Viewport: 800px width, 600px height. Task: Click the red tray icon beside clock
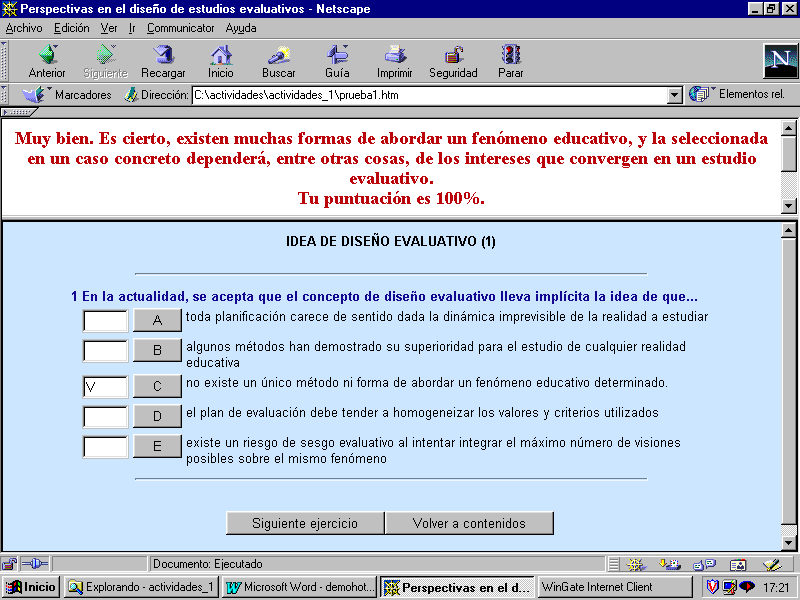(x=747, y=587)
